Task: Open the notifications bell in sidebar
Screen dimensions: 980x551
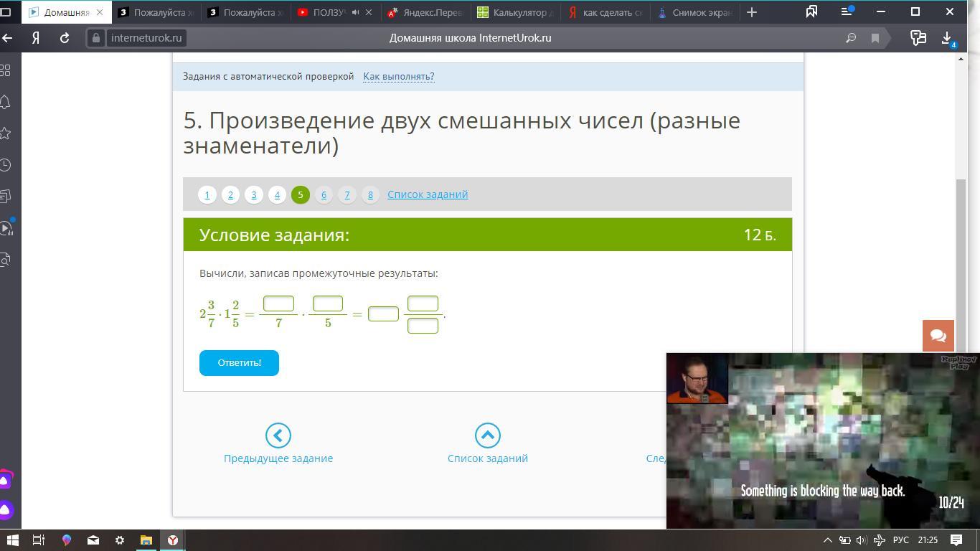Action: 6,102
